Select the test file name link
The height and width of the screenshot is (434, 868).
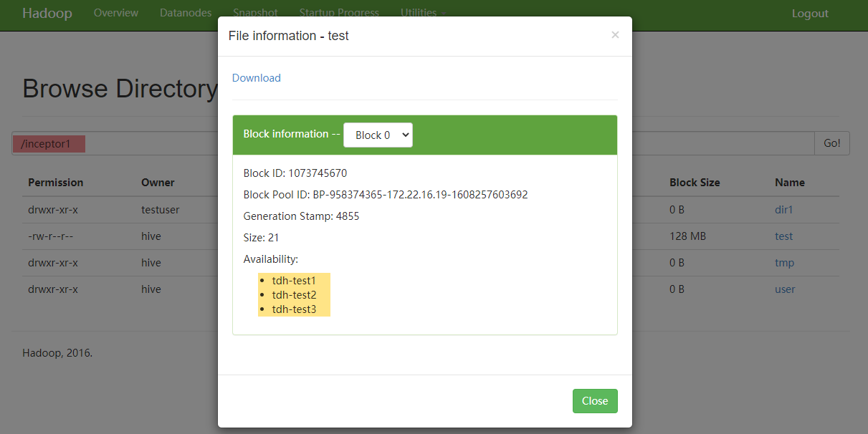tap(783, 236)
